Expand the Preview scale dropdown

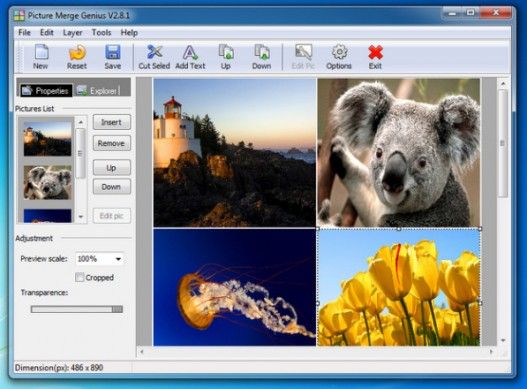click(118, 259)
